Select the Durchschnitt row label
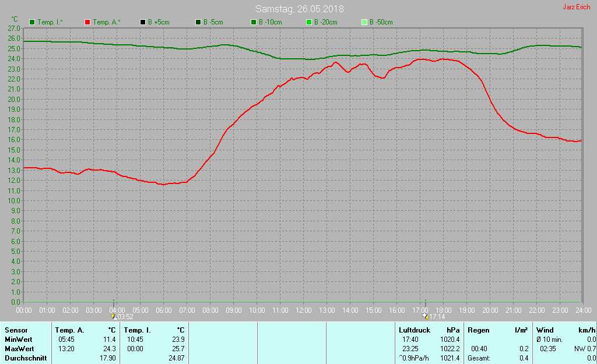 (25, 358)
